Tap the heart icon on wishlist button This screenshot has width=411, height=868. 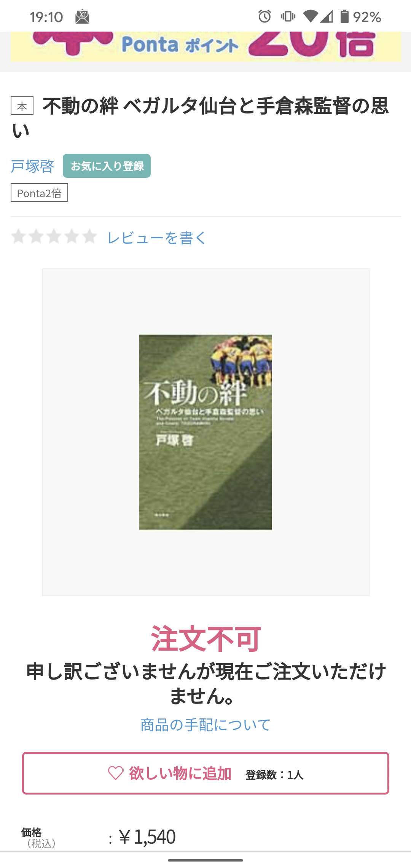pyautogui.click(x=116, y=773)
